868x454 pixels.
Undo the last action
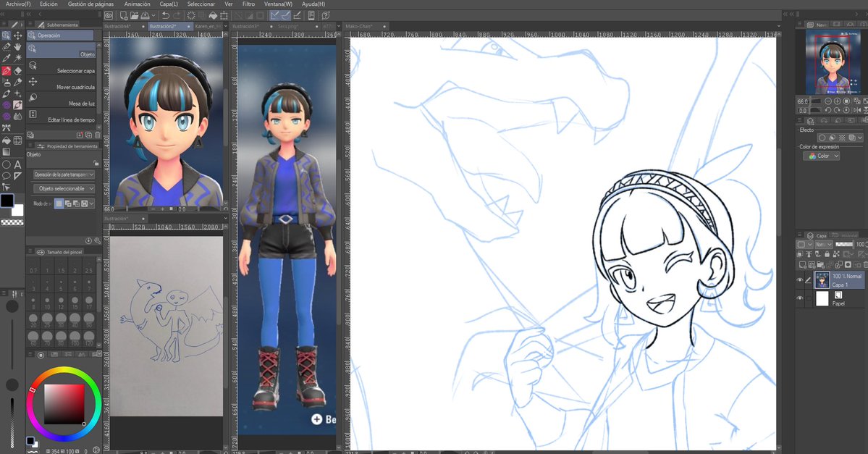[166, 15]
